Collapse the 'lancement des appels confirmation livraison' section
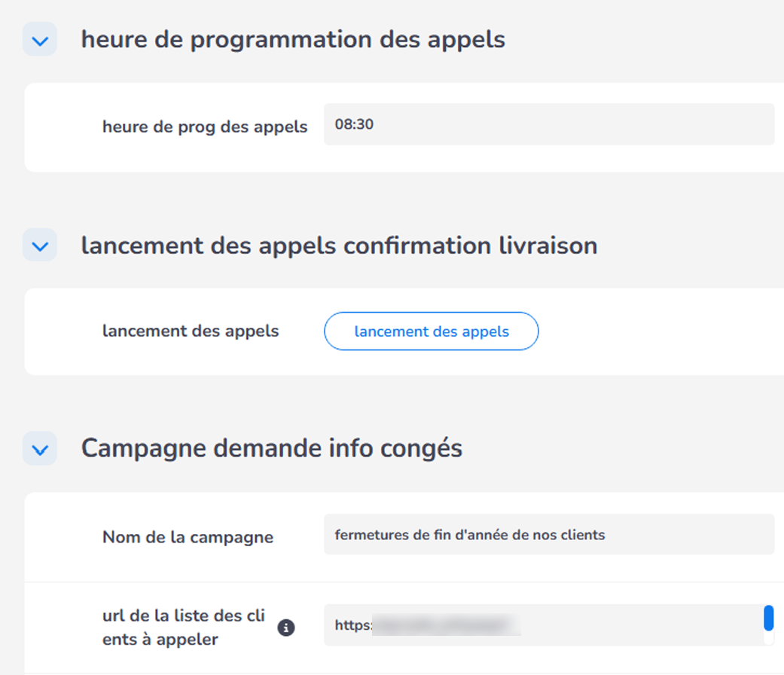The image size is (784, 675). point(39,245)
